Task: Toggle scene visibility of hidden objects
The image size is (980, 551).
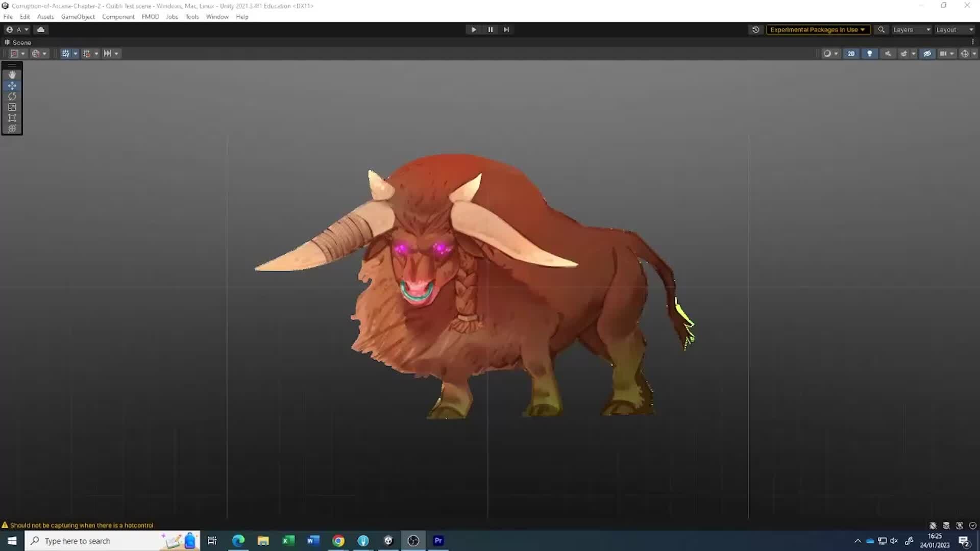Action: click(x=927, y=53)
